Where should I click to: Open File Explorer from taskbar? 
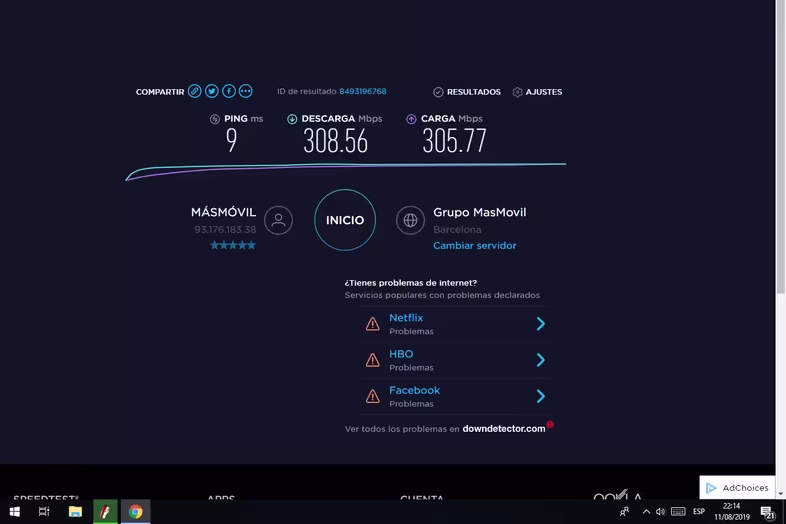(75, 511)
